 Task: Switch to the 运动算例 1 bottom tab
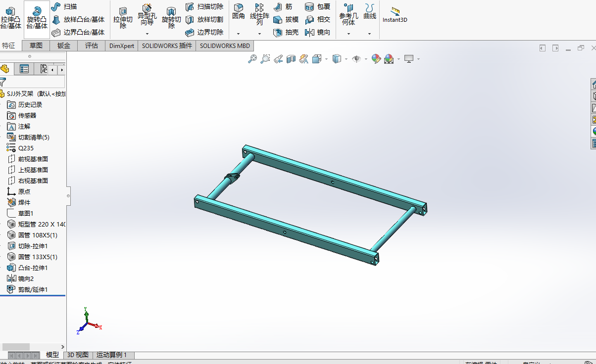pos(113,355)
